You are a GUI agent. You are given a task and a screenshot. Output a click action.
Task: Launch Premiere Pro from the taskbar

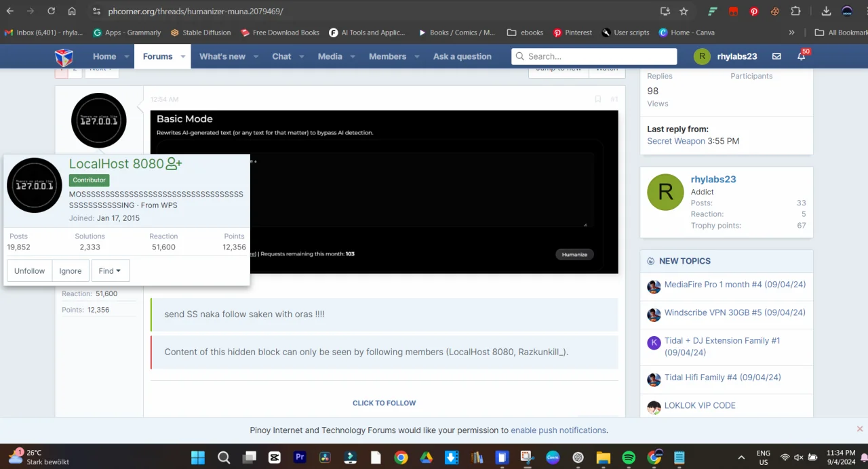point(300,457)
